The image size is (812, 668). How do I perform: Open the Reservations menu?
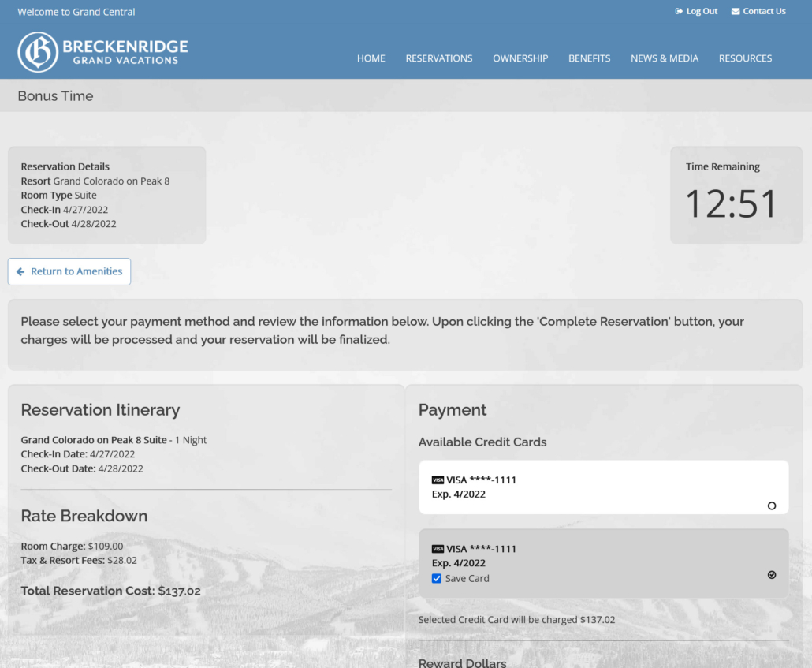[x=438, y=58]
